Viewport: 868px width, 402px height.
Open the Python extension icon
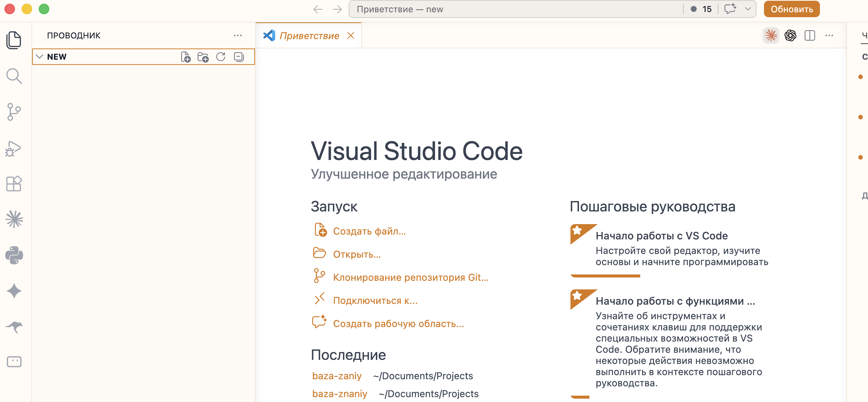coord(14,255)
